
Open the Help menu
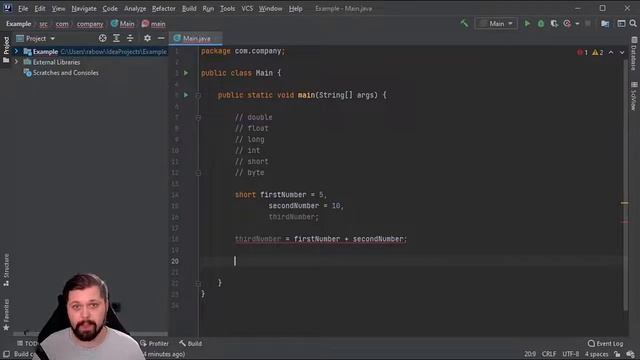296,8
